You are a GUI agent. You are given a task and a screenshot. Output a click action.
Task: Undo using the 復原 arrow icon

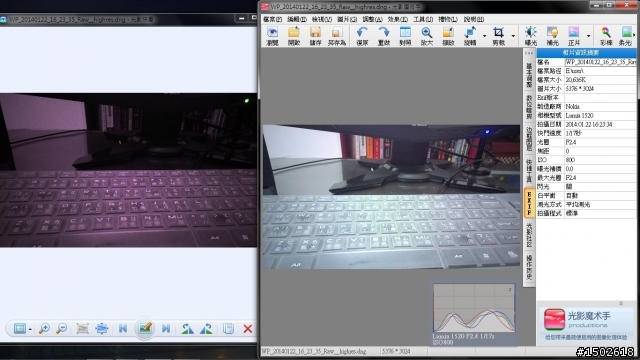coord(362,36)
